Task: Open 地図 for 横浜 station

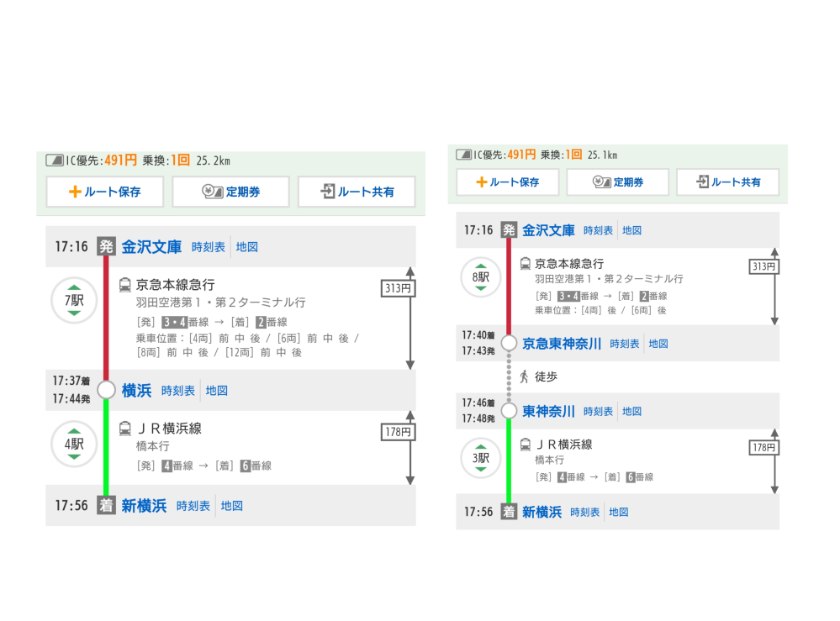Action: [x=217, y=390]
